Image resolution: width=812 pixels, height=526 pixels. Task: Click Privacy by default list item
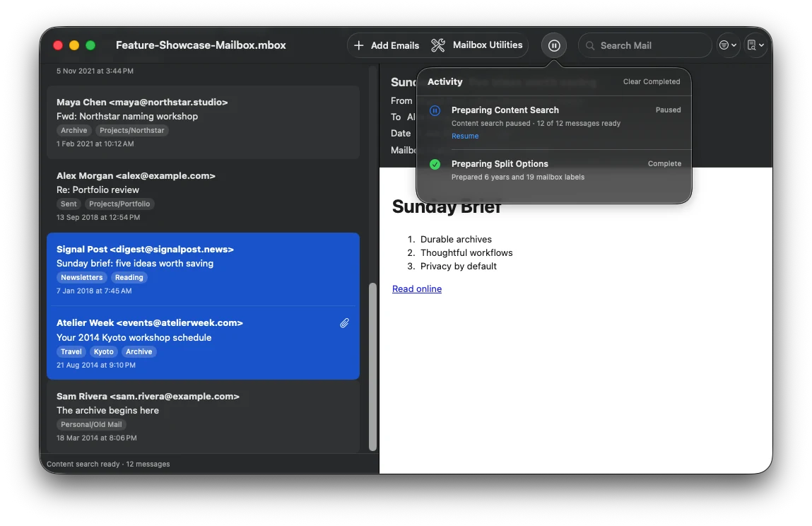[x=459, y=267]
